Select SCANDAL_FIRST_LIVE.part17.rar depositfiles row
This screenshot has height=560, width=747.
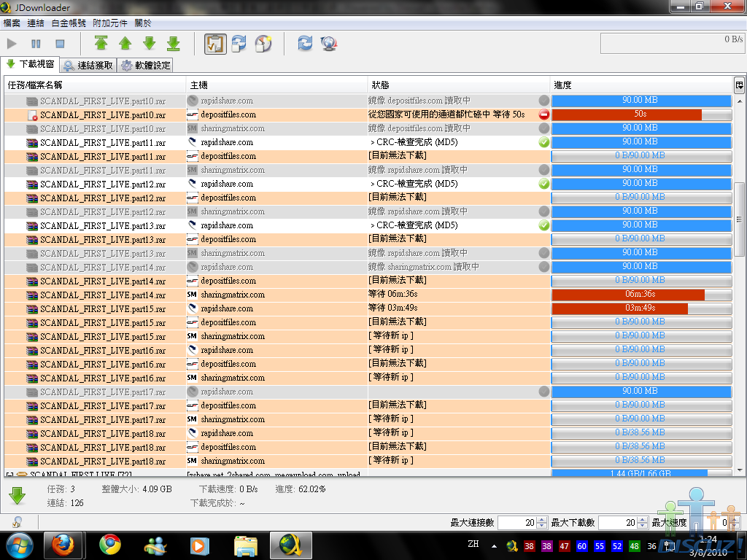[368, 405]
